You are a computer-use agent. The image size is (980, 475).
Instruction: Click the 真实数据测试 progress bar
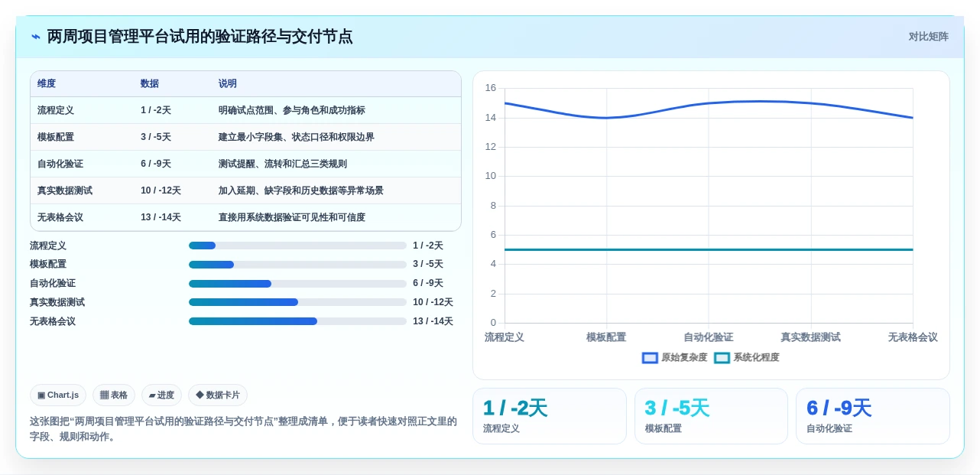point(297,302)
